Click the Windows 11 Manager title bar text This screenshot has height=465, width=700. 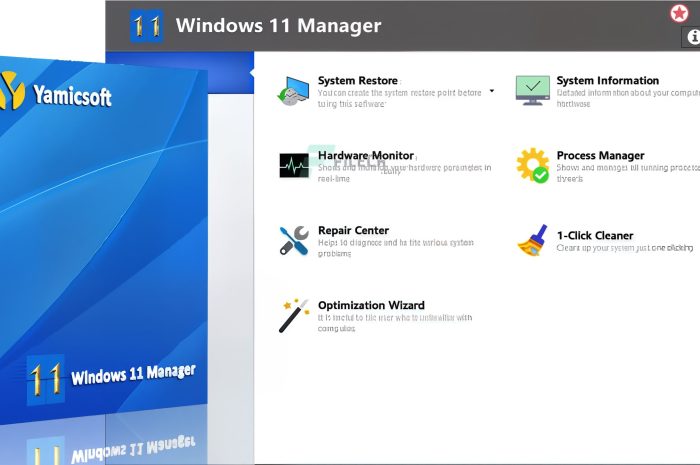[x=279, y=25]
